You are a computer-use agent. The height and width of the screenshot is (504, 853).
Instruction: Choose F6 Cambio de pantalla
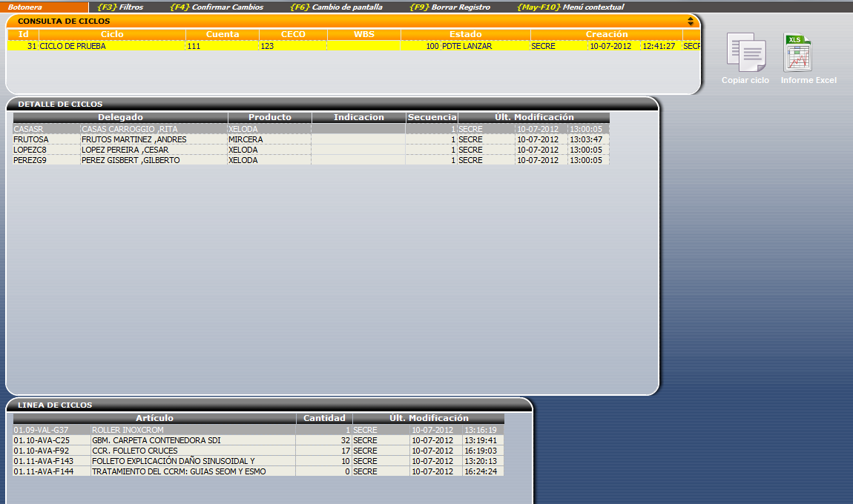click(x=336, y=7)
